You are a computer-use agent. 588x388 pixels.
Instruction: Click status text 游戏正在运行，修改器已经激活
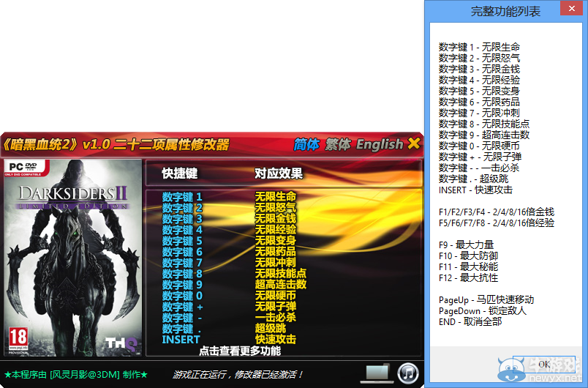(238, 375)
